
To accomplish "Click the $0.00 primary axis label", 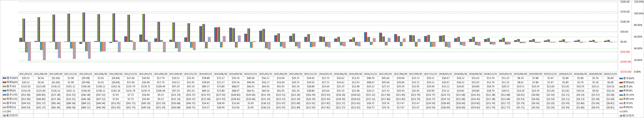I will click(x=623, y=42).
